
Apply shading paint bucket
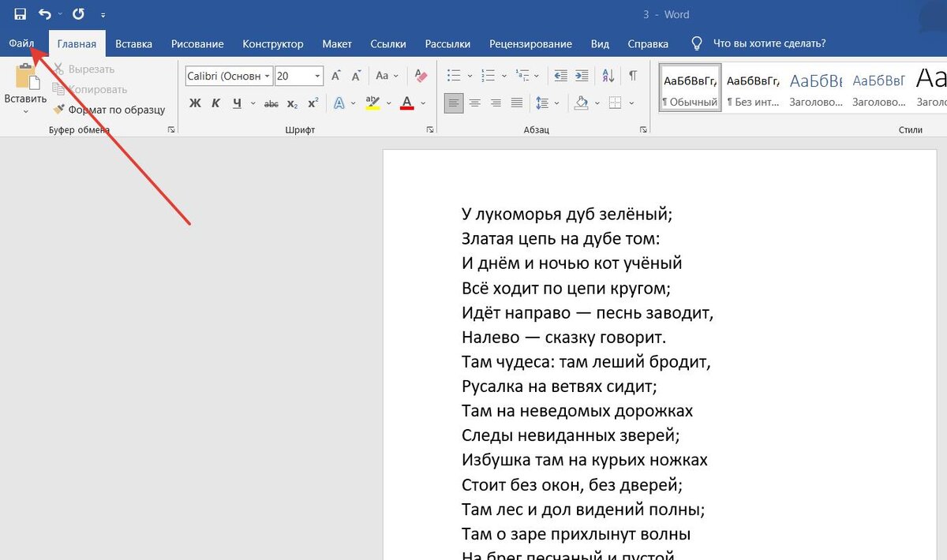click(582, 103)
